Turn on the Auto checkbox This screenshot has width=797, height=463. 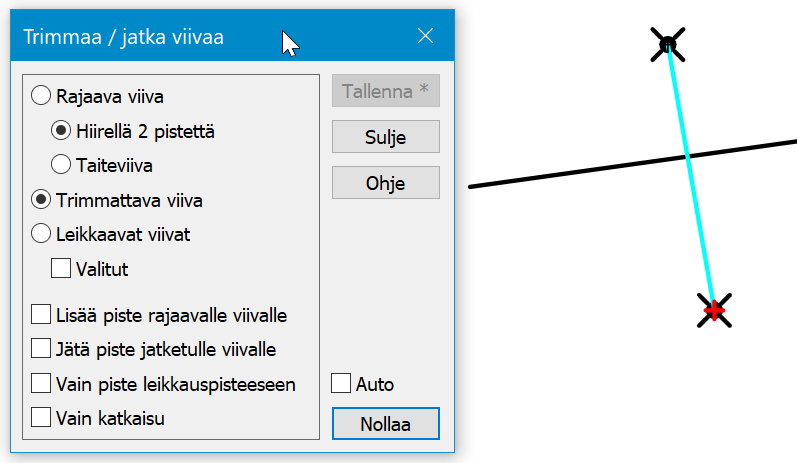(341, 383)
